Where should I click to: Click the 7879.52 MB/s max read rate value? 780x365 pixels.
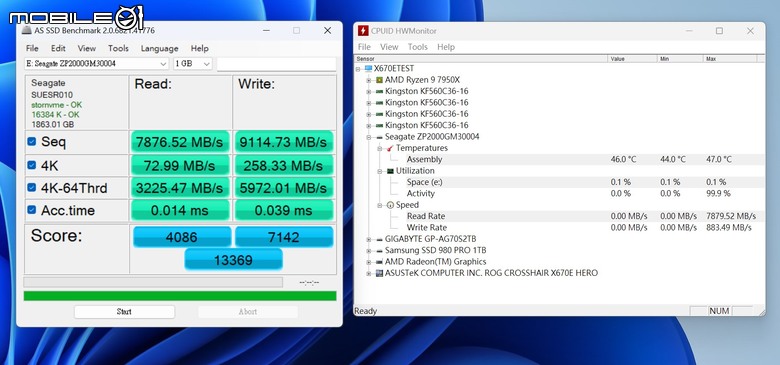pos(731,216)
